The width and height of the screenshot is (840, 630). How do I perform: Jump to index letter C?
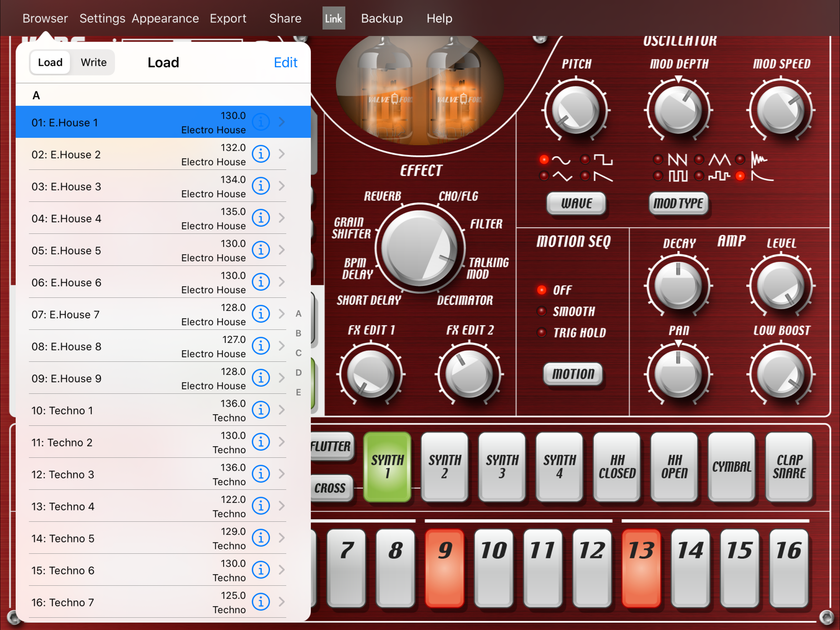click(299, 353)
